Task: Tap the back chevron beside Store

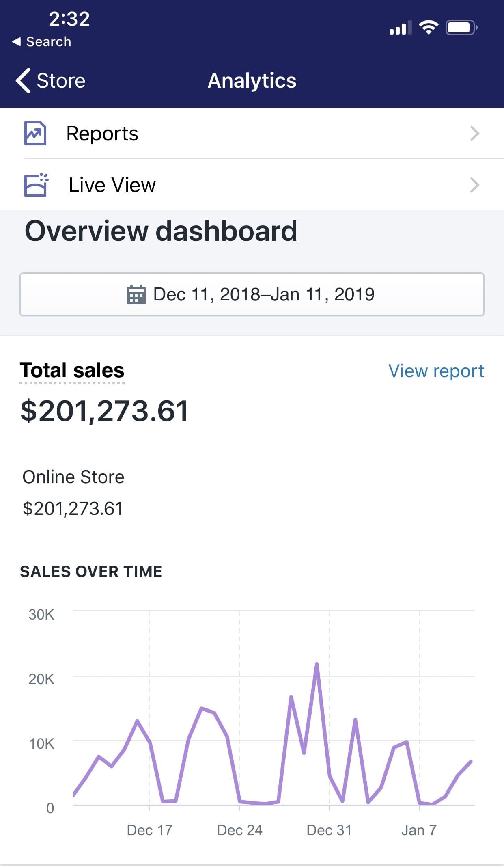Action: pyautogui.click(x=23, y=80)
